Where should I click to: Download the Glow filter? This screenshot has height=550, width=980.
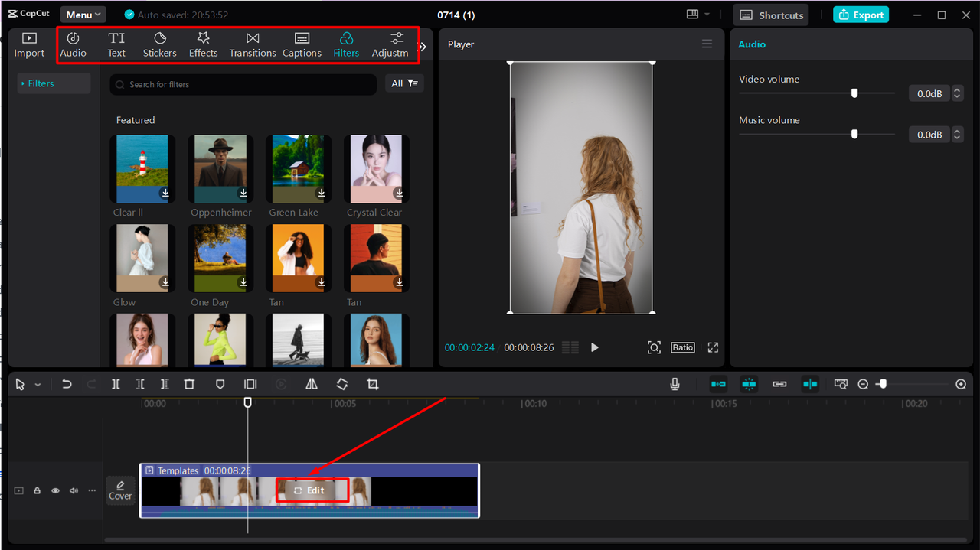(x=165, y=283)
